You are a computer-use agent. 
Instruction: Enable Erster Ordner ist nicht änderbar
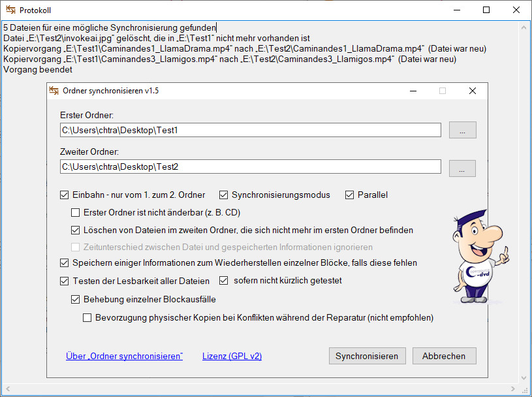click(x=76, y=212)
